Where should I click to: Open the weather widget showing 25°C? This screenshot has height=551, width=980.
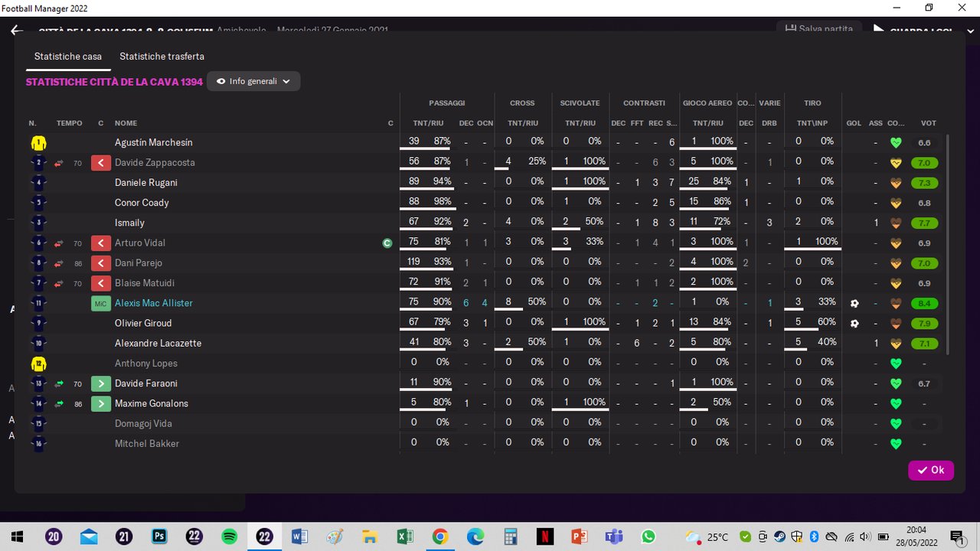pos(707,536)
